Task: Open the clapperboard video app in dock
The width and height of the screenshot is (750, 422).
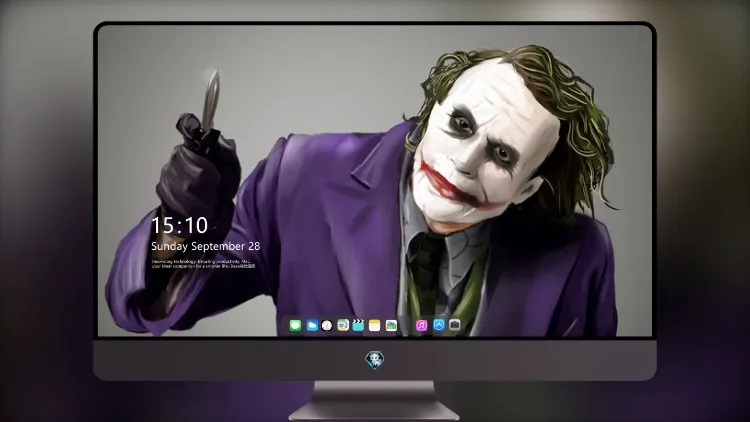Action: (358, 326)
